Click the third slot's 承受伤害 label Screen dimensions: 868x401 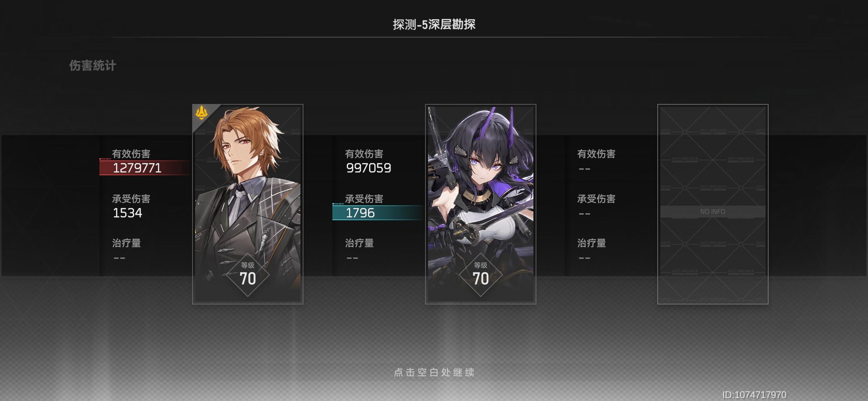click(596, 199)
